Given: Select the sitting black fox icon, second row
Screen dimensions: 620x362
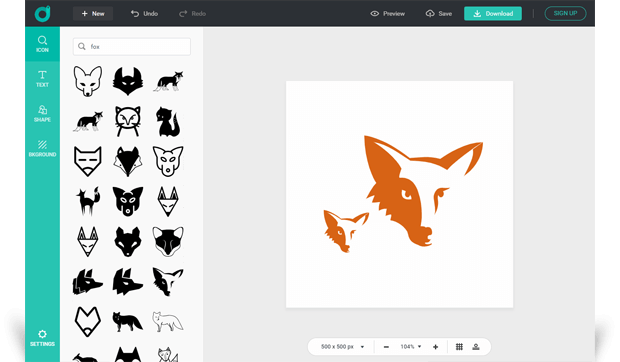Looking at the screenshot, I should tap(168, 121).
